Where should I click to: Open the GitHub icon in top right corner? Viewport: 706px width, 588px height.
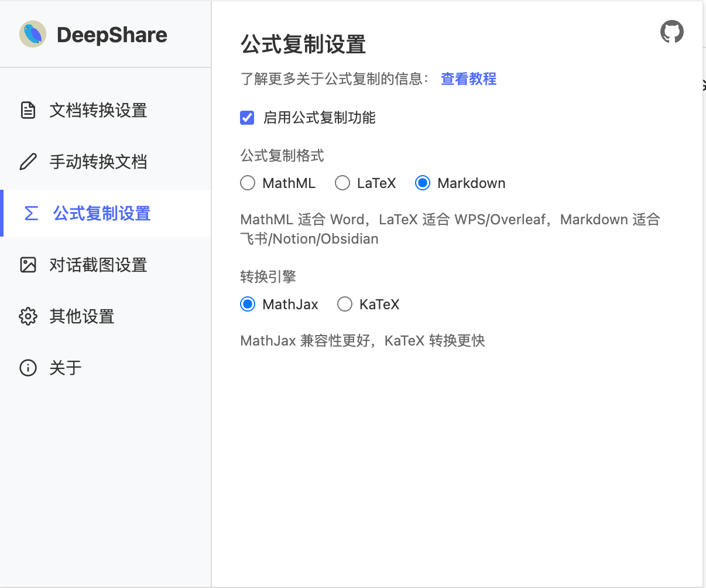(x=672, y=32)
